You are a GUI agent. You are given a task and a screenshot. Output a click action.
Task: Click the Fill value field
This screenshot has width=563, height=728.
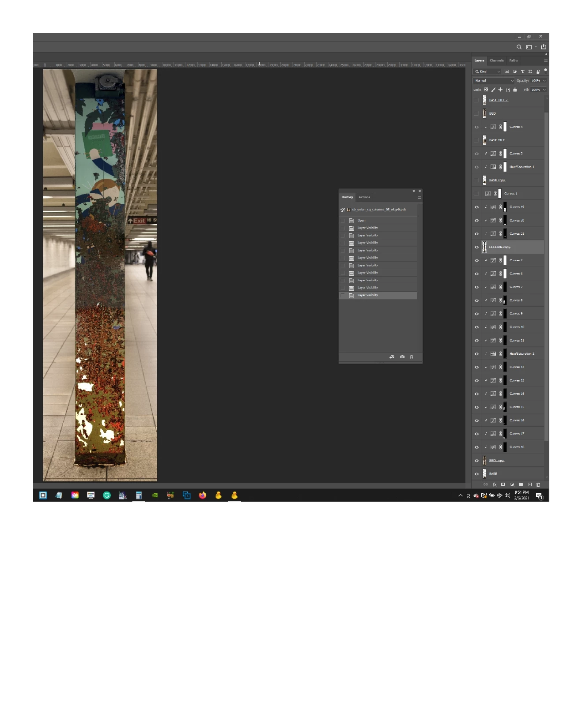[536, 90]
